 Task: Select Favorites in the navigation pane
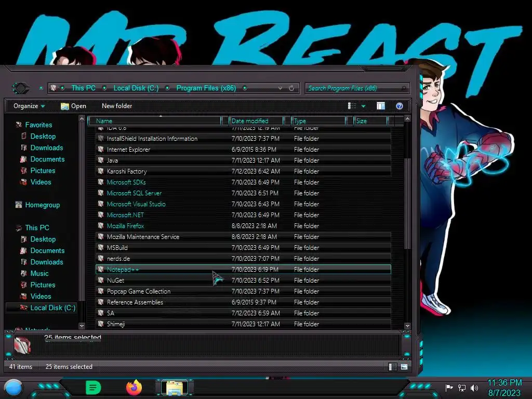(38, 125)
